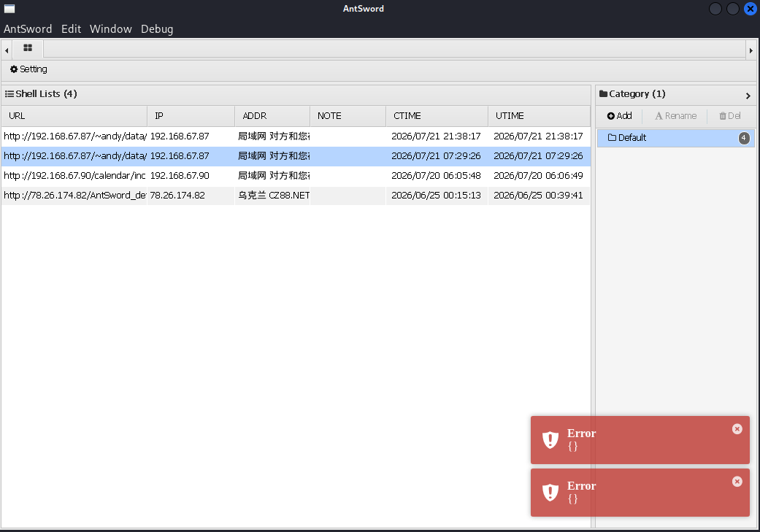Click the ADDR cell 乌克兰 CZ88.NET
Screen dimensions: 760x532
click(274, 196)
